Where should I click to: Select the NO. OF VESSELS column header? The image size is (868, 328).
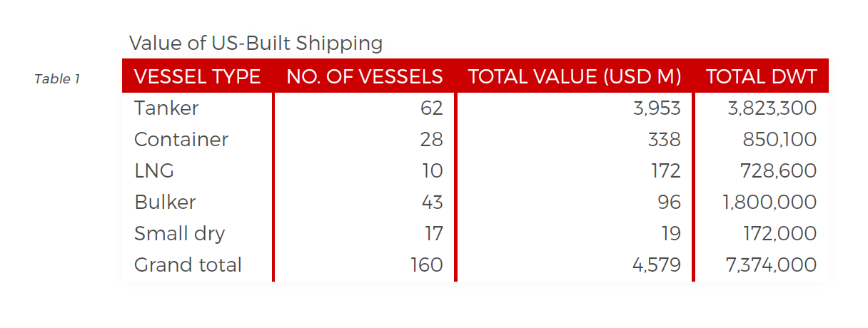[364, 76]
